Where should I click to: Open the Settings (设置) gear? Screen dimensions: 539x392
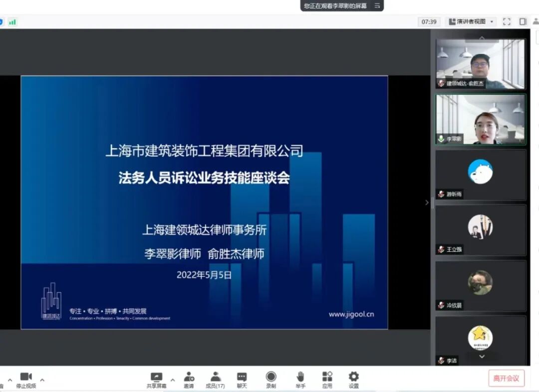(x=354, y=380)
